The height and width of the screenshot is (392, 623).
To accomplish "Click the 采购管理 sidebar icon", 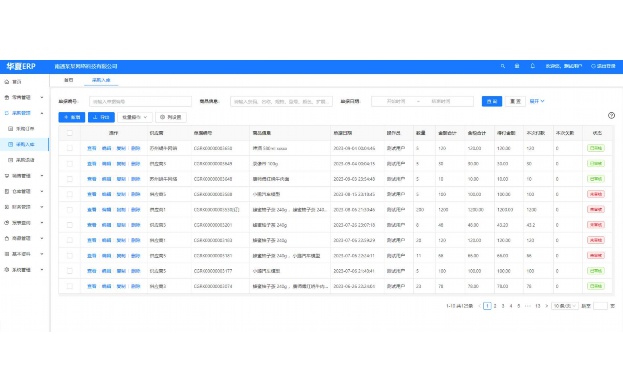I will (7, 113).
